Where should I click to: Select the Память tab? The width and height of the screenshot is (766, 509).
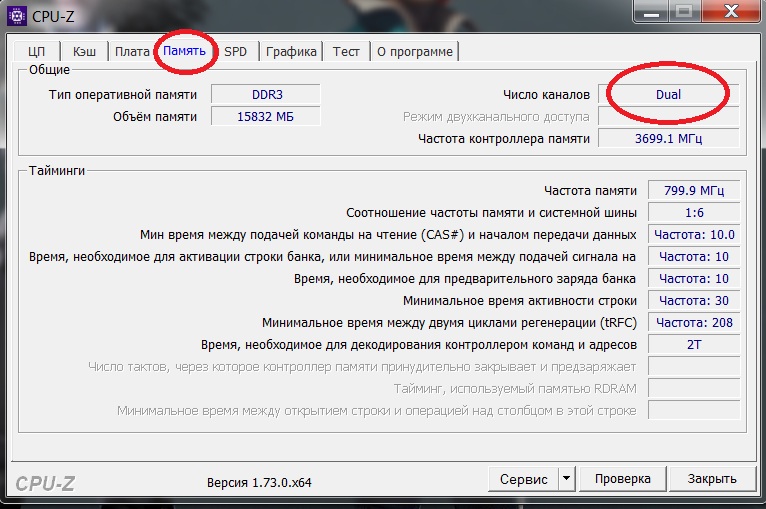click(184, 50)
